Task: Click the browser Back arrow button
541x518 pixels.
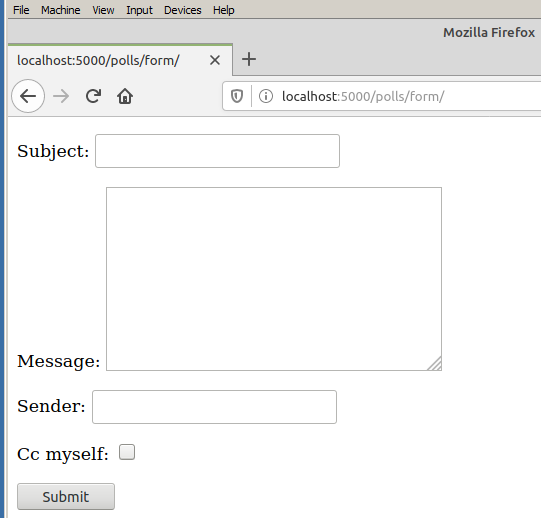Action: pos(28,96)
